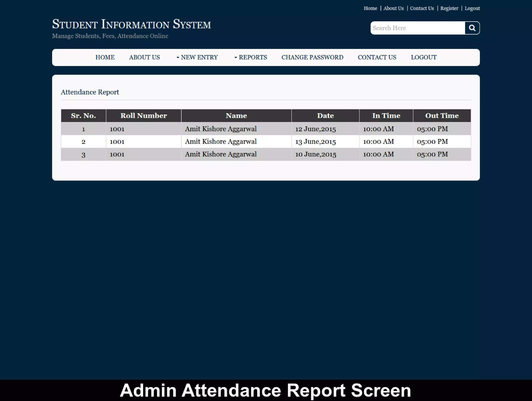Viewport: 532px width, 401px height.
Task: Click serial number 2 in the table
Action: [83, 142]
